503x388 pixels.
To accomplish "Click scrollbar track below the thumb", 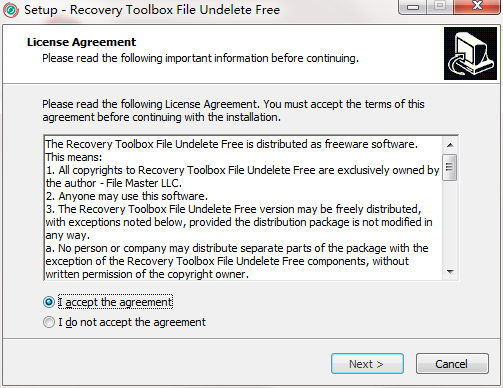I will click(x=450, y=222).
